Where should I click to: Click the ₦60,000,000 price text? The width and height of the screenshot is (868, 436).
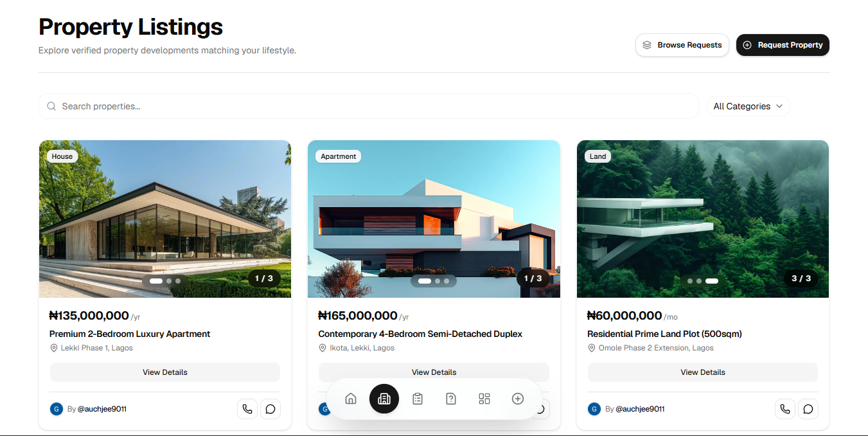tap(624, 316)
